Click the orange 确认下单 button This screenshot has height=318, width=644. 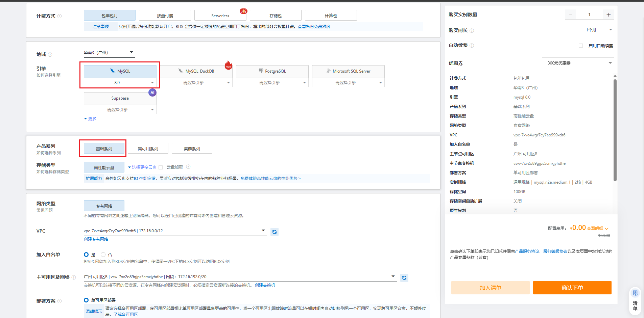tap(572, 288)
